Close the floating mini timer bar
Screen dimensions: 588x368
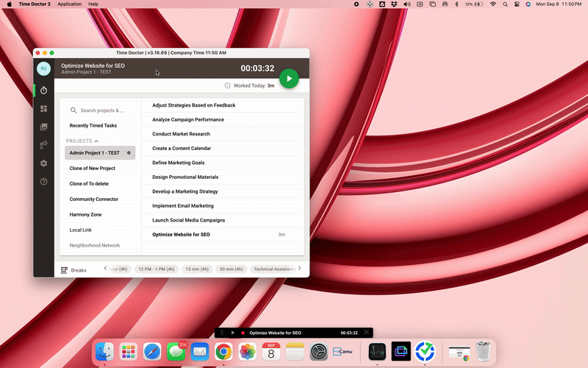(366, 333)
